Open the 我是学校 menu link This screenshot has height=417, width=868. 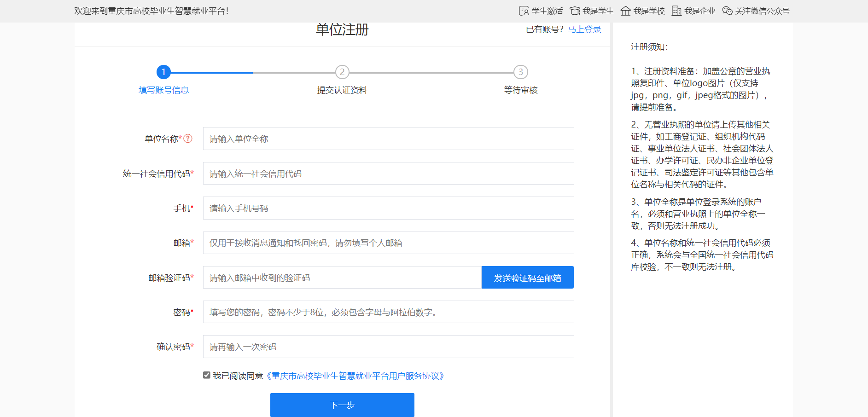[x=649, y=11]
